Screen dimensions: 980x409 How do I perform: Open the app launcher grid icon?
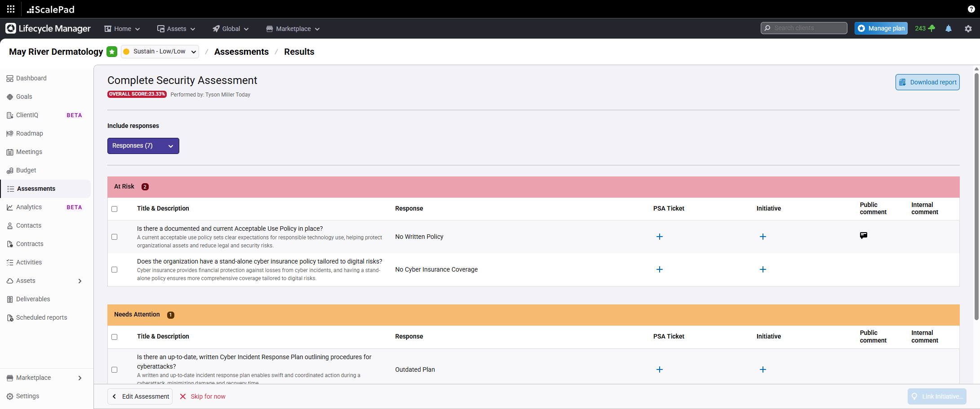[x=10, y=9]
